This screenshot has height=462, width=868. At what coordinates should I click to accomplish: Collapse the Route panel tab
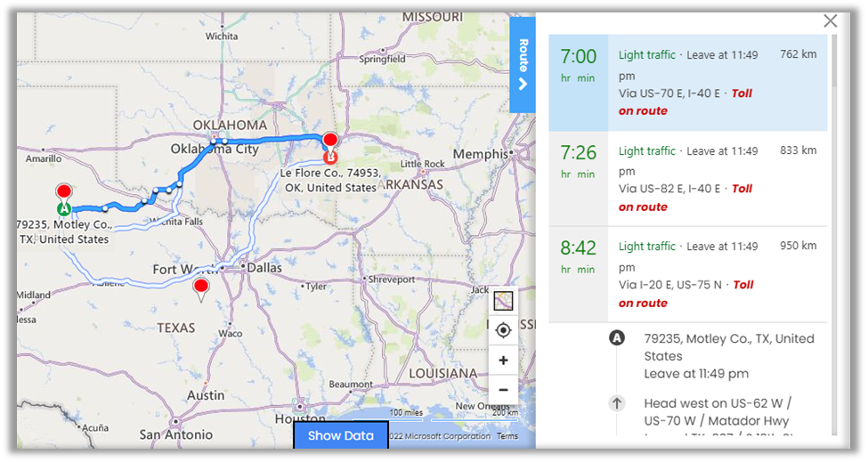pyautogui.click(x=523, y=65)
